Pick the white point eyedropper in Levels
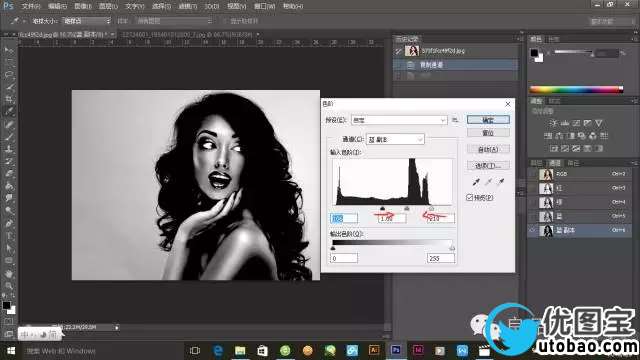The height and width of the screenshot is (360, 640). point(501,182)
